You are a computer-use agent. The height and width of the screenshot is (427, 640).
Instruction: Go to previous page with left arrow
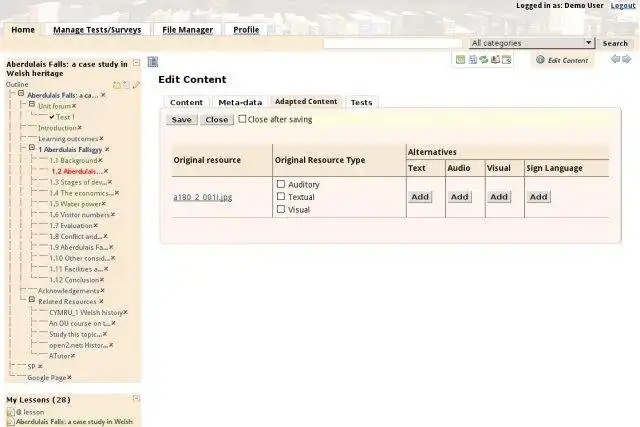[616, 59]
